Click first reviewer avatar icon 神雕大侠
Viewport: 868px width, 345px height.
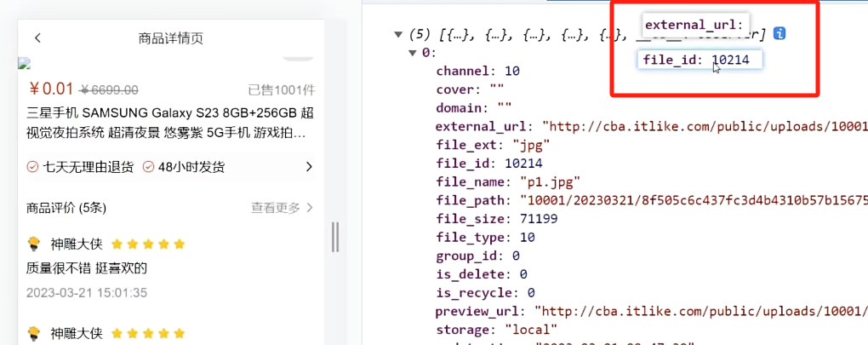[34, 244]
